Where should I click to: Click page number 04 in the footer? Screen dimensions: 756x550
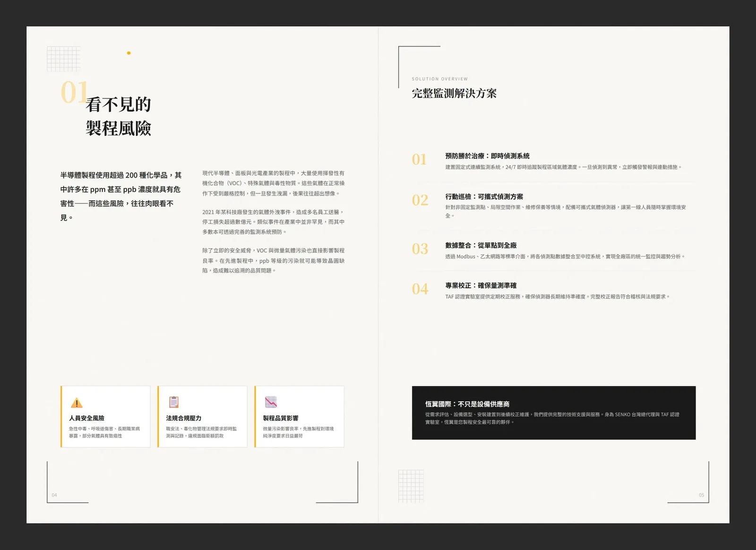click(54, 495)
